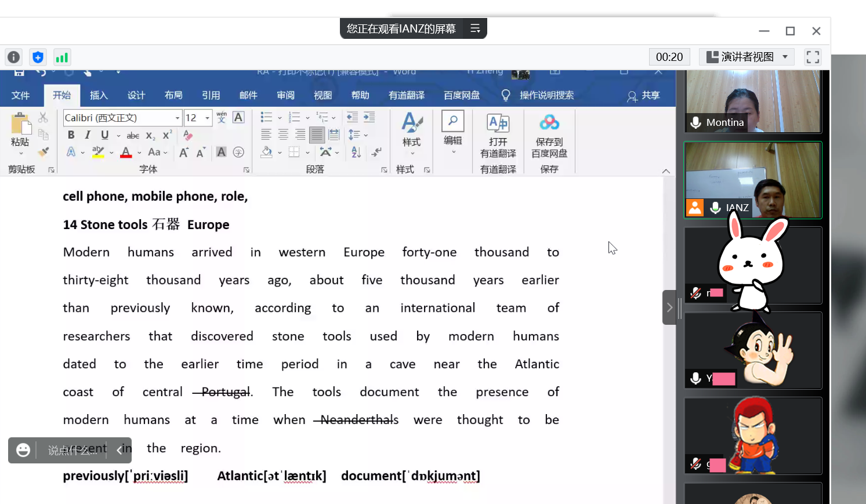Align text left
The image size is (866, 504).
click(266, 135)
